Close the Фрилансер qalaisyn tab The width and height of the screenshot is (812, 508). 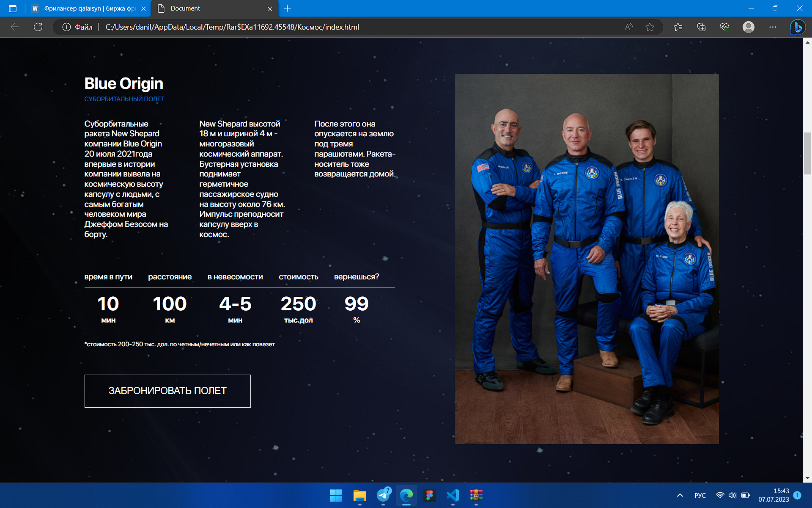143,8
